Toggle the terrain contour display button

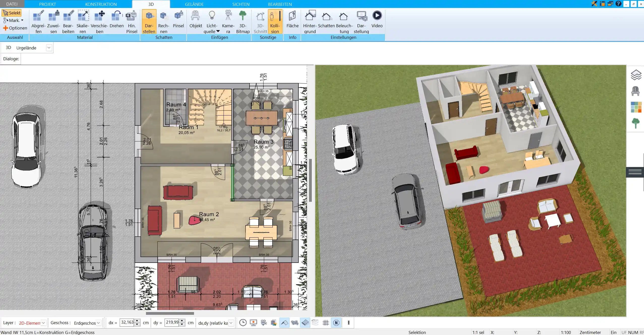click(315, 323)
